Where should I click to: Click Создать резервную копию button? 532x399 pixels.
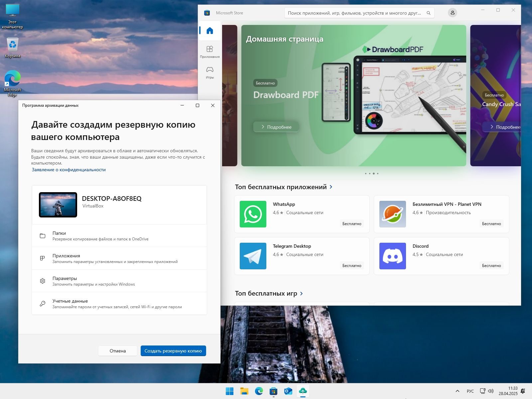click(x=173, y=351)
